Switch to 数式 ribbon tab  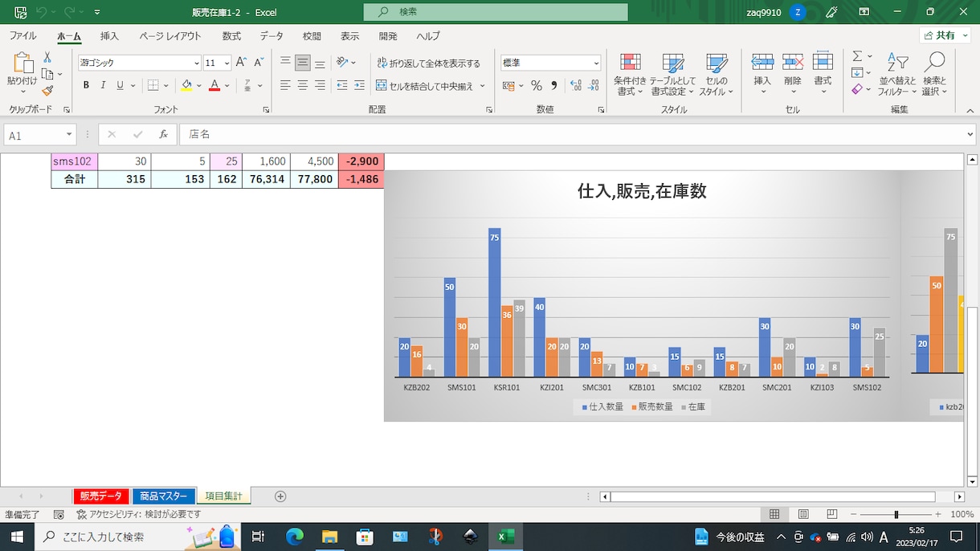[231, 36]
